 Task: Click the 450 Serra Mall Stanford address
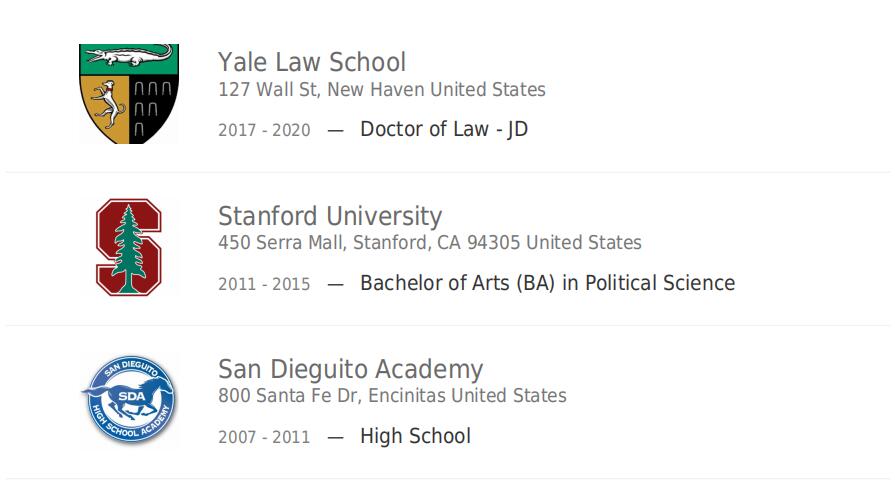(x=430, y=243)
